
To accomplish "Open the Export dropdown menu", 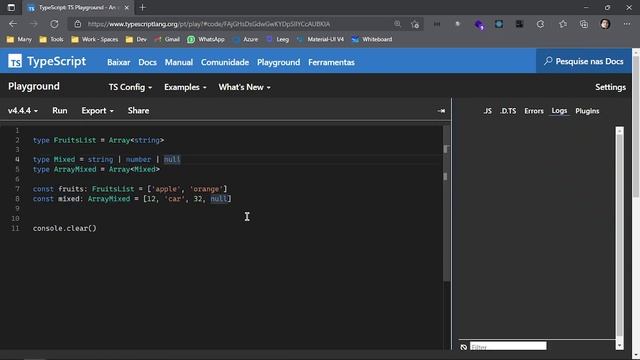I will 97,111.
